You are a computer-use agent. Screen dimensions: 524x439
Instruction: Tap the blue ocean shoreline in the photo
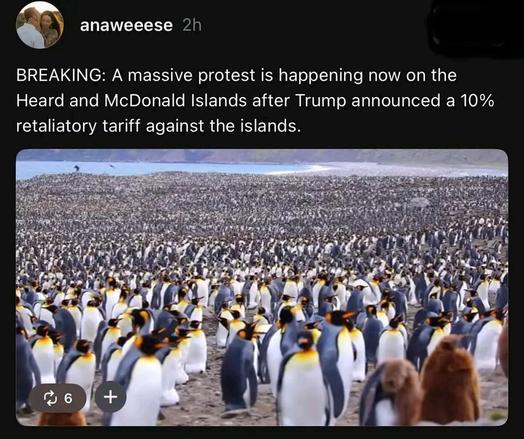pos(150,168)
